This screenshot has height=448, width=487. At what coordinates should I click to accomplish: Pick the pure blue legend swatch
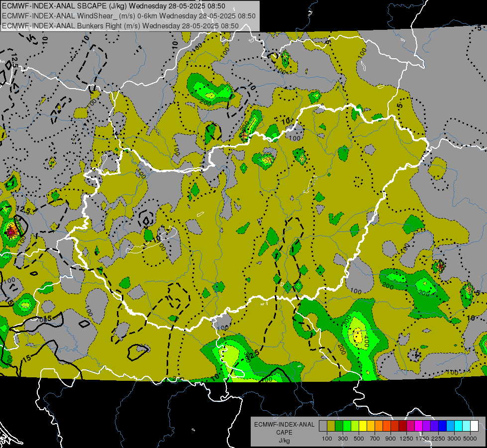click(443, 426)
